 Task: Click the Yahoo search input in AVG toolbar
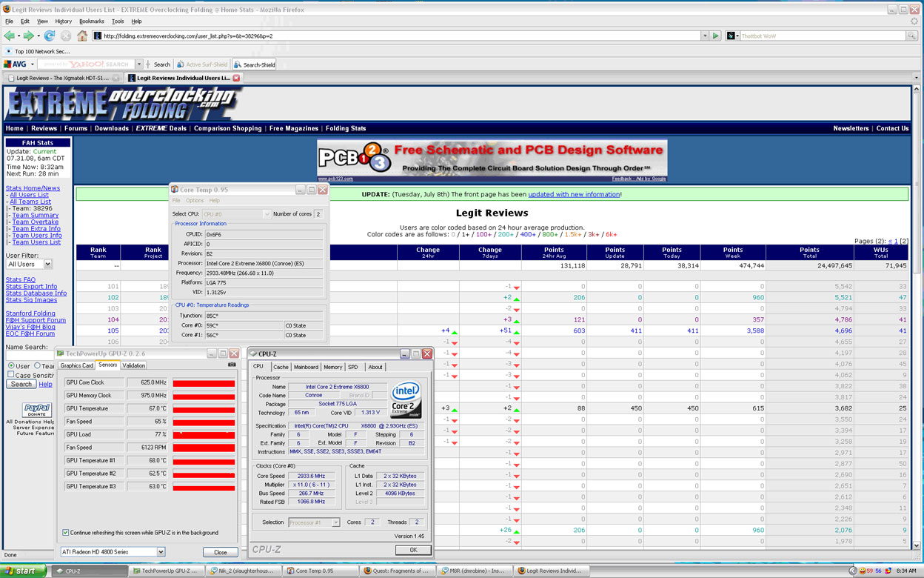(x=86, y=64)
